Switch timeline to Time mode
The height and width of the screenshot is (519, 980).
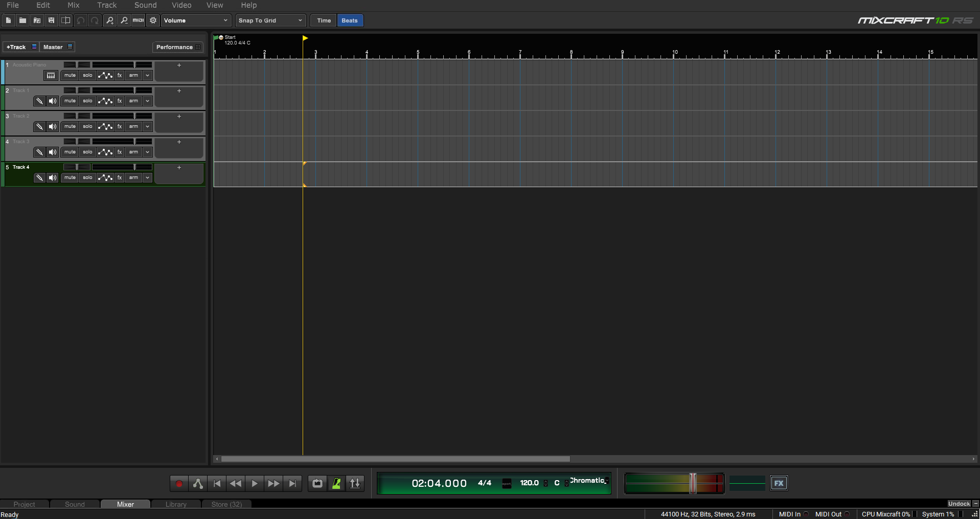click(324, 20)
